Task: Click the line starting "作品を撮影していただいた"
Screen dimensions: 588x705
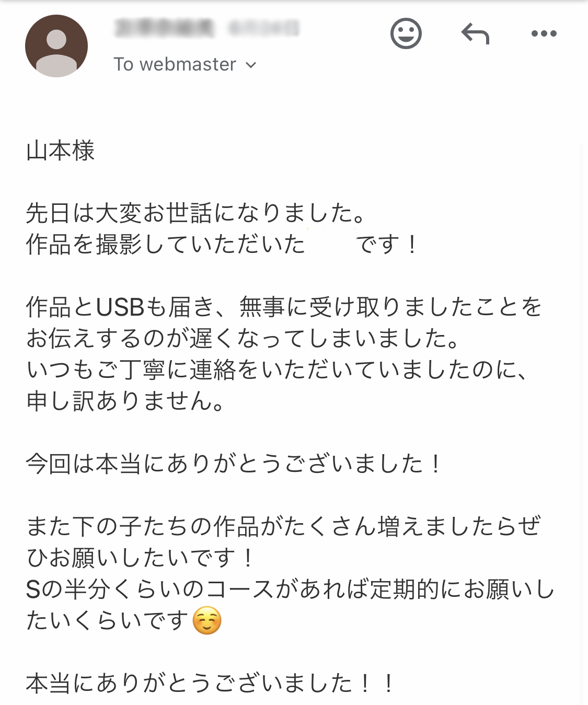Action: pyautogui.click(x=165, y=245)
